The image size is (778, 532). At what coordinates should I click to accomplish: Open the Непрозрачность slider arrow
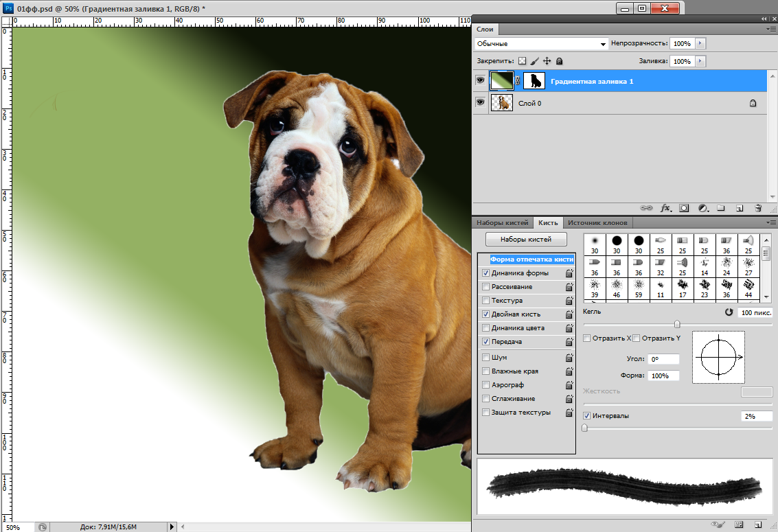700,43
